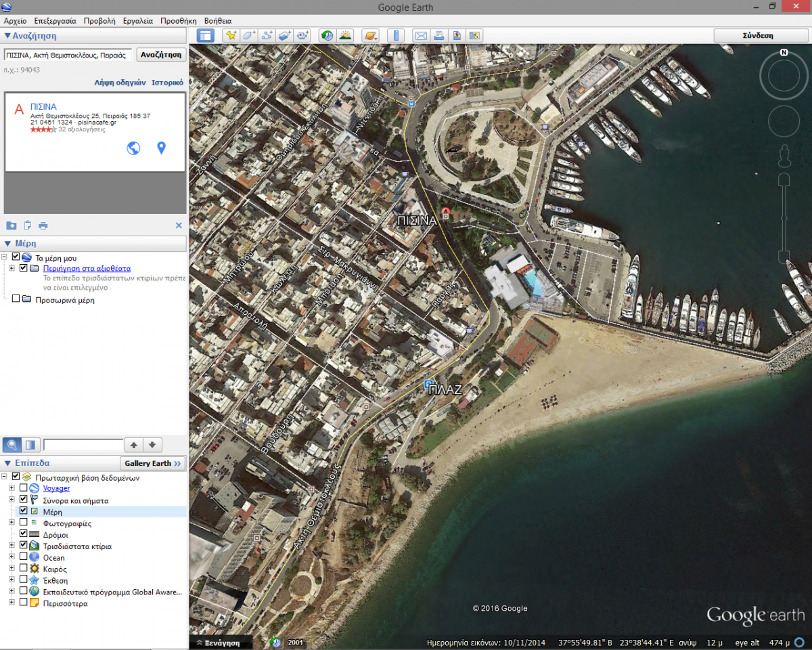Click the Print icon in the top toolbar
The image size is (812, 650).
(x=438, y=36)
